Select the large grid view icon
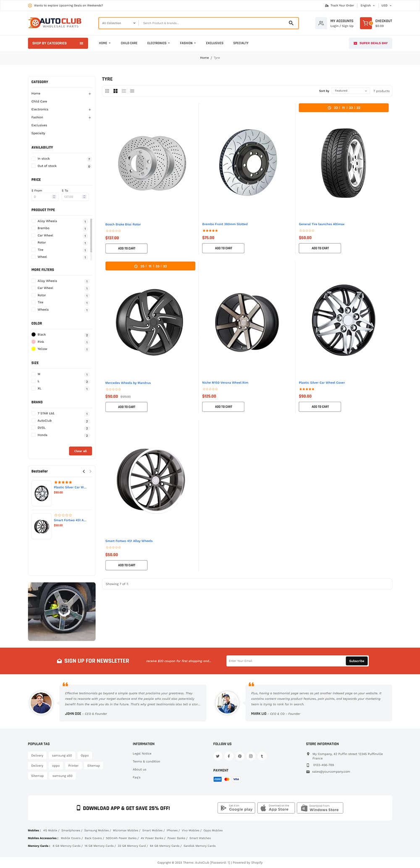 point(115,91)
